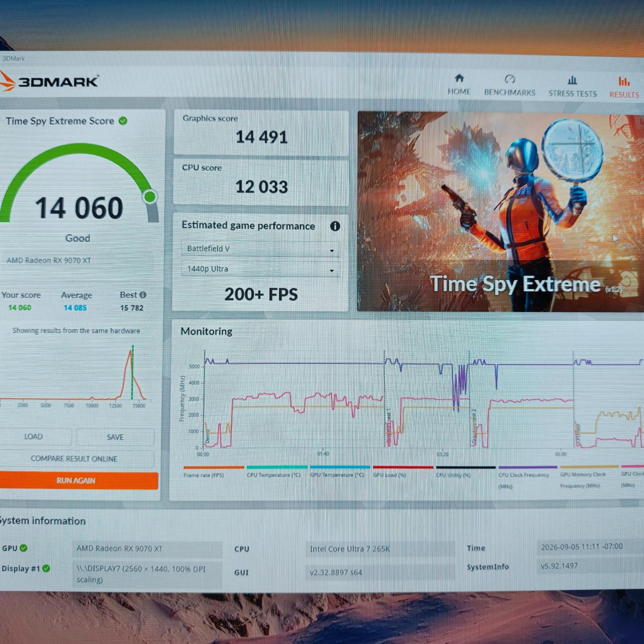The image size is (644, 644).
Task: Toggle the CPU Utility (%) legend series
Action: point(466,472)
